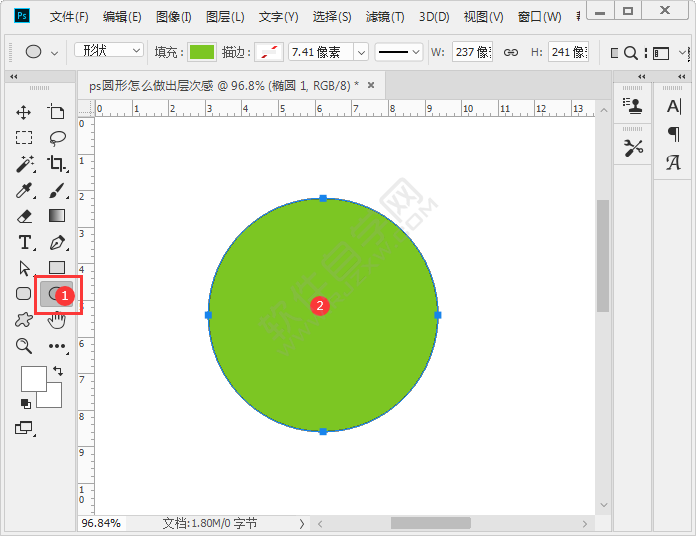Image resolution: width=696 pixels, height=536 pixels.
Task: Select the Crop tool
Action: pyautogui.click(x=57, y=164)
